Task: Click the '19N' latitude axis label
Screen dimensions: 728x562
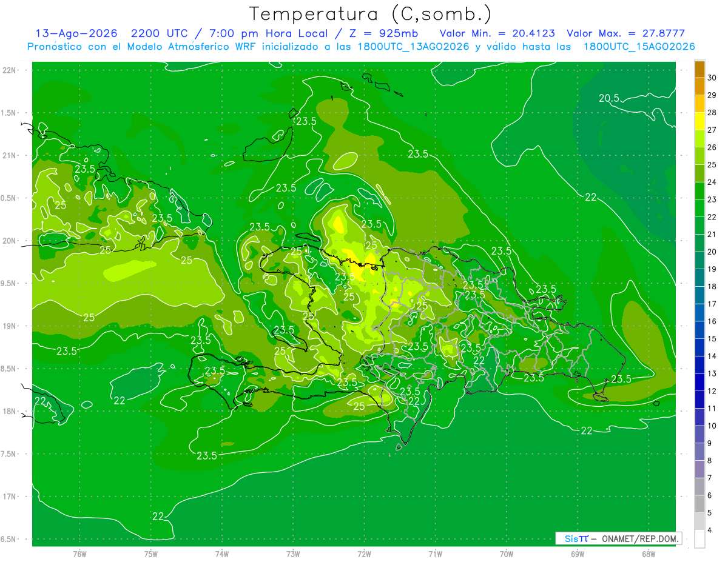Action: [10, 326]
